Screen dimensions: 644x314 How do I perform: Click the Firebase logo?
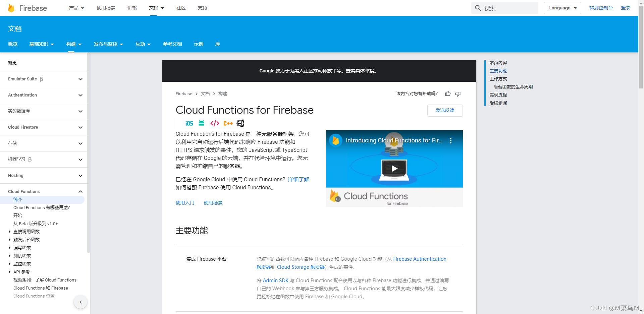28,8
